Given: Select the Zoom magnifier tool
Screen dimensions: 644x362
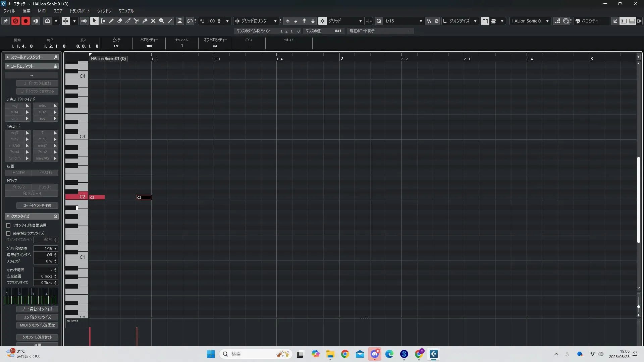Looking at the screenshot, I should [162, 21].
